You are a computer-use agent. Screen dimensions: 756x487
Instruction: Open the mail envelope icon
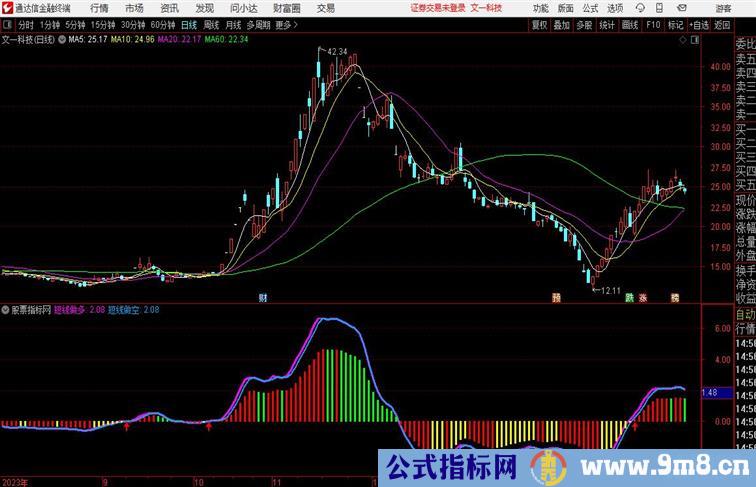[x=681, y=8]
